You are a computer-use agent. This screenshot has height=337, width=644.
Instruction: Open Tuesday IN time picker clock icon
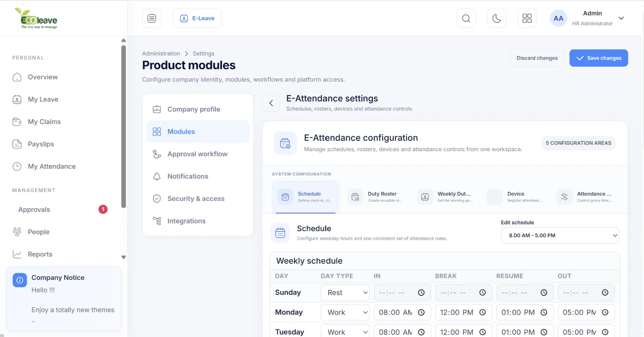click(x=421, y=332)
